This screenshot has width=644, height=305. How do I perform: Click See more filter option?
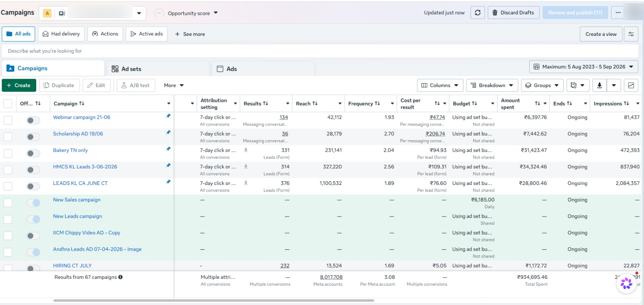190,34
